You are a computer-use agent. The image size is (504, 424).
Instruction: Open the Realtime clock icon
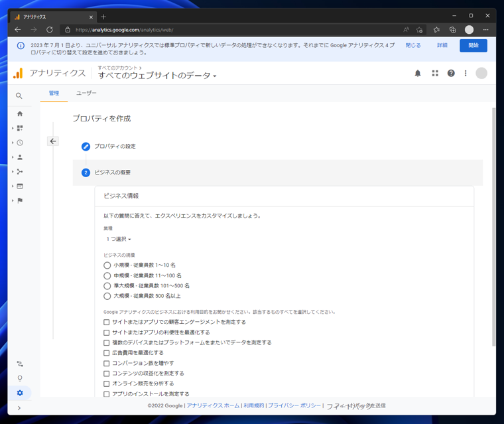pos(20,143)
